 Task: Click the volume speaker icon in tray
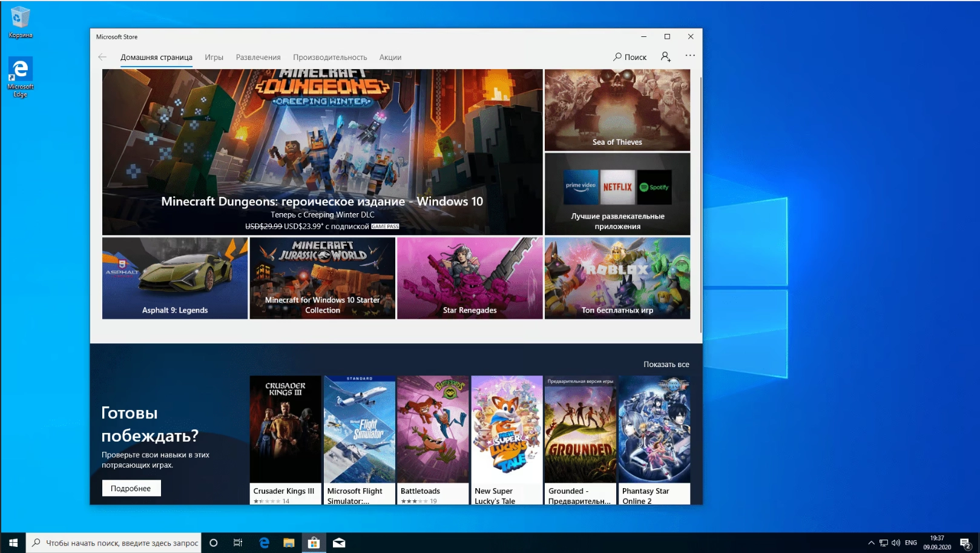[x=895, y=543]
